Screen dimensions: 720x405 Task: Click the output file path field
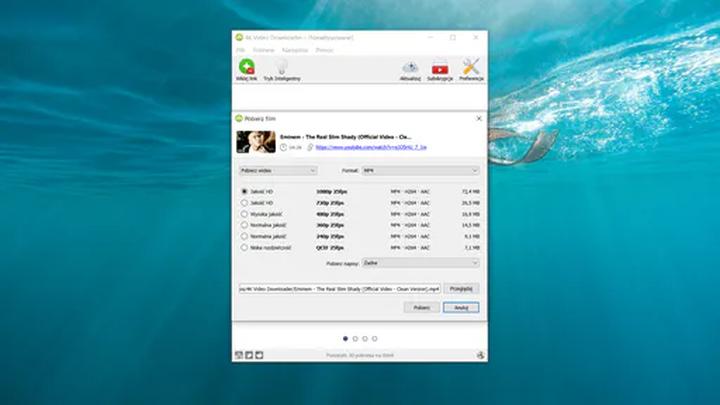coord(338,288)
